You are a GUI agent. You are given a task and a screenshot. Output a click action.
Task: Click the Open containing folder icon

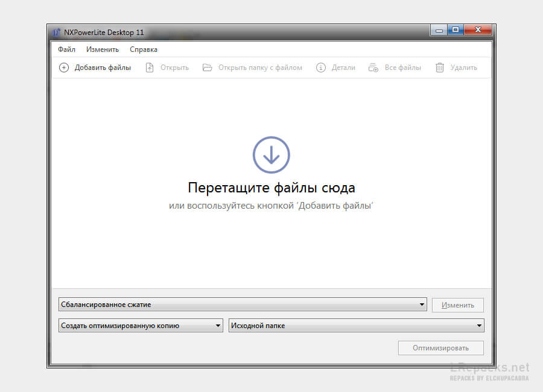[208, 68]
